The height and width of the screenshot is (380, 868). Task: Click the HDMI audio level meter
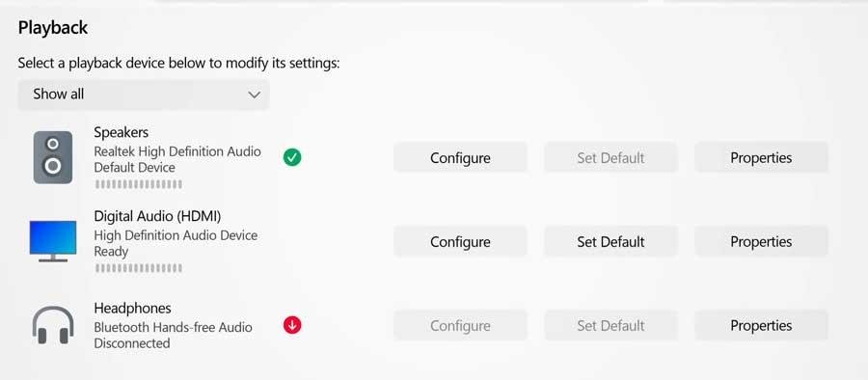[138, 268]
